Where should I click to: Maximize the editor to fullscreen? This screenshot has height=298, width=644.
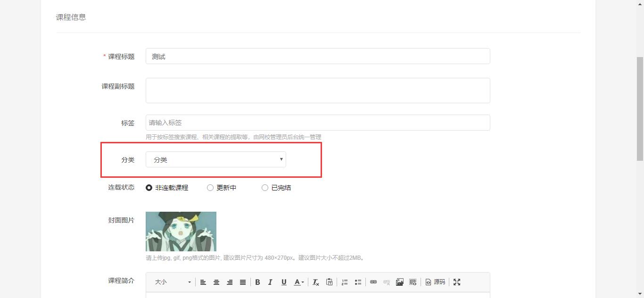[457, 282]
